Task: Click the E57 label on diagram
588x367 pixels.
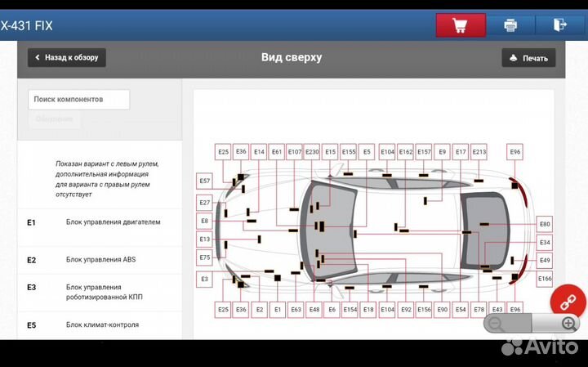Action: click(x=204, y=181)
